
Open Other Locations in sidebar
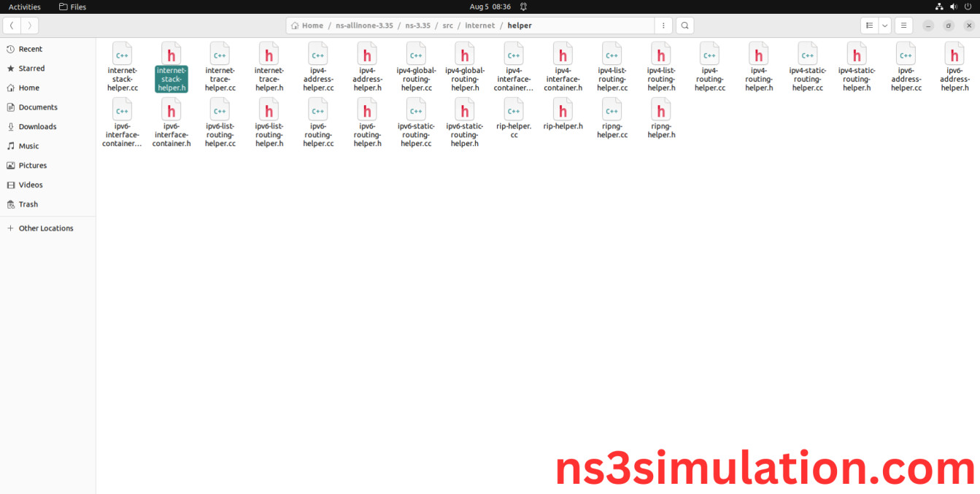pos(46,228)
